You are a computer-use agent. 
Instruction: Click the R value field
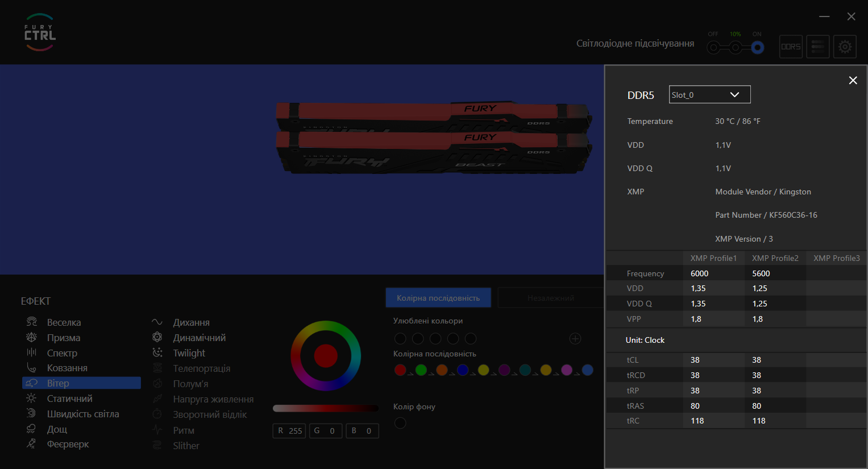point(289,431)
